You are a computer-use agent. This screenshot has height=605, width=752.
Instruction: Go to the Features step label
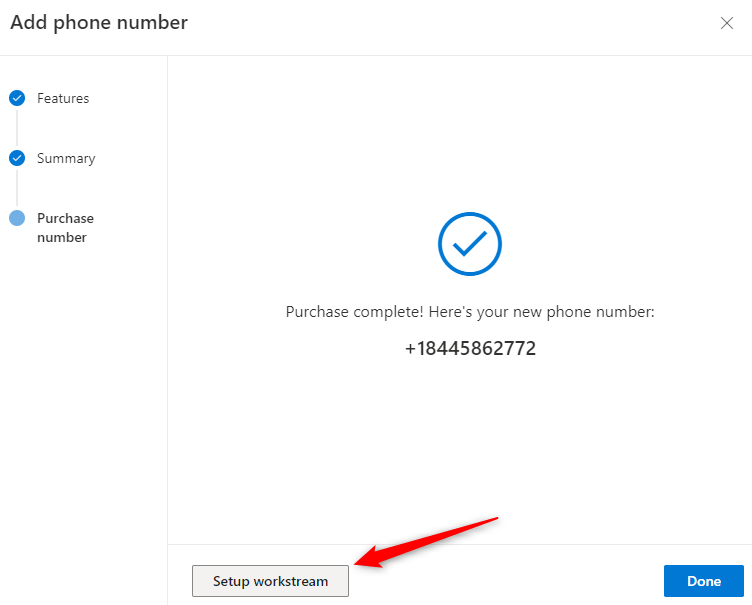[63, 98]
